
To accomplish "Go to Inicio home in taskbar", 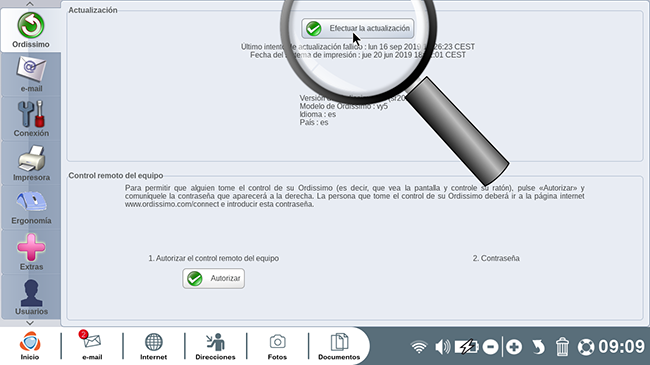I will (x=30, y=346).
